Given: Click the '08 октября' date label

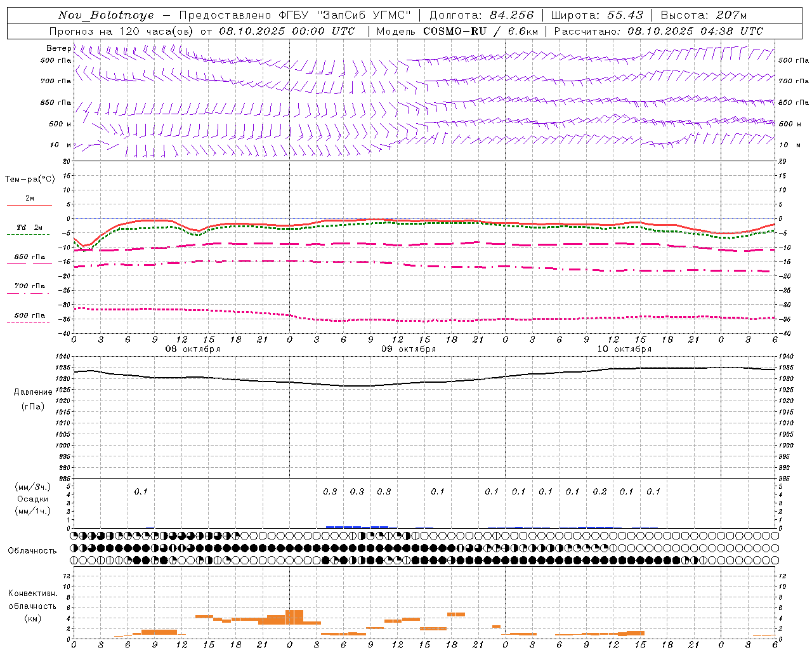Looking at the screenshot, I should click(x=193, y=349).
